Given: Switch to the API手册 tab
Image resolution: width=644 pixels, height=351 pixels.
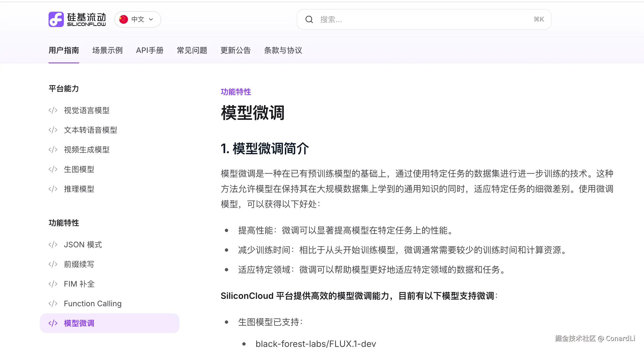Looking at the screenshot, I should (150, 50).
